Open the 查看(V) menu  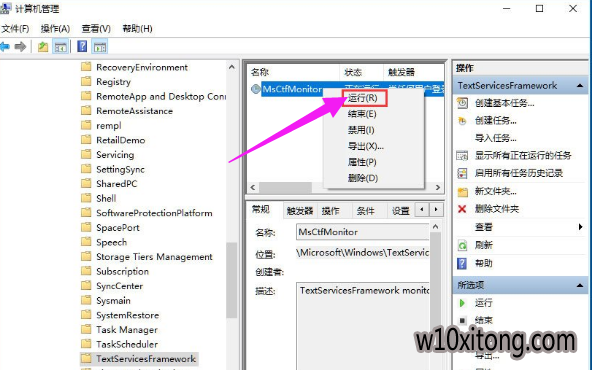pyautogui.click(x=96, y=29)
